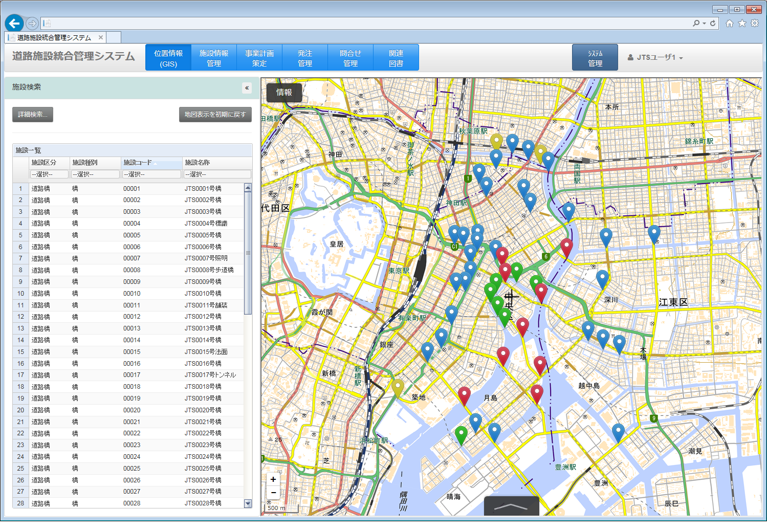Screen dimensions: 767x532
Task: Open browser settings gear icon
Action: click(755, 23)
